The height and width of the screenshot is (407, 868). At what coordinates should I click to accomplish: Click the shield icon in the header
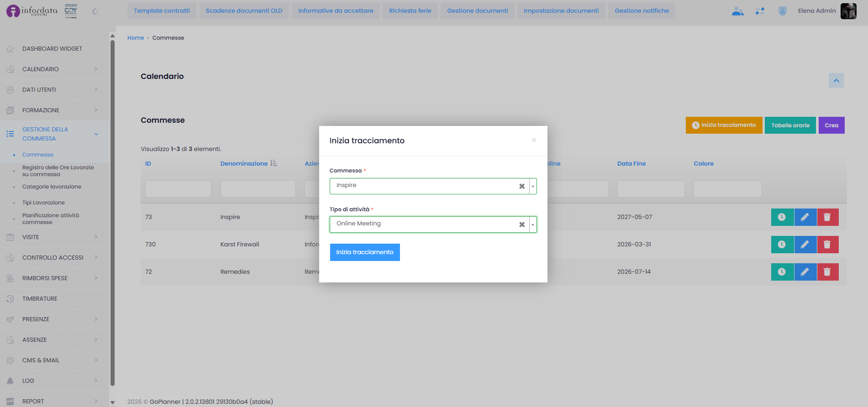(x=782, y=11)
